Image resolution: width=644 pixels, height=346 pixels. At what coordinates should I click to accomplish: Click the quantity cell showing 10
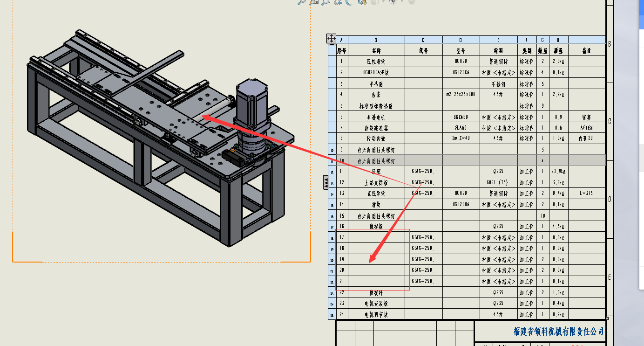[x=543, y=216]
